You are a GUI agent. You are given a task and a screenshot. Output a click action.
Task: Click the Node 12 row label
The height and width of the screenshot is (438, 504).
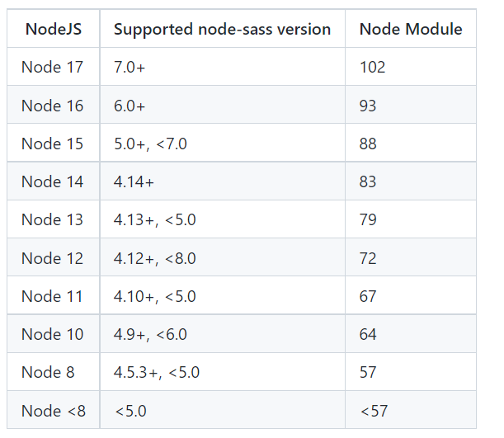click(53, 258)
